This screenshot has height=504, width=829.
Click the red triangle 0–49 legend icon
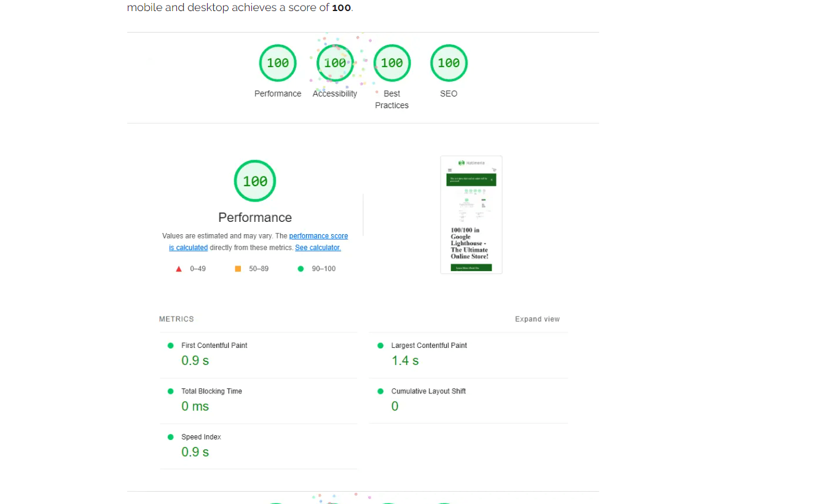179,269
